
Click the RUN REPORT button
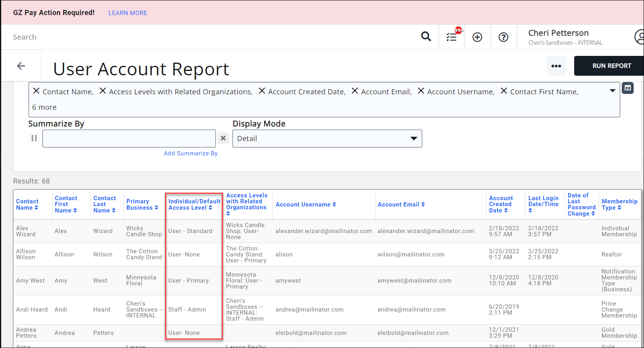coord(611,66)
